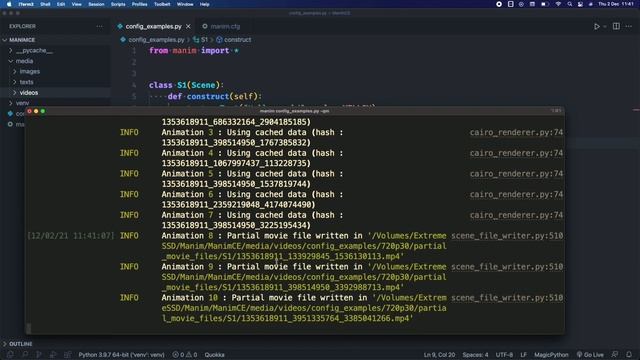Viewport: 640px width, 360px height.
Task: Select the Python 3.9.7 interpreter status item
Action: tap(121, 355)
